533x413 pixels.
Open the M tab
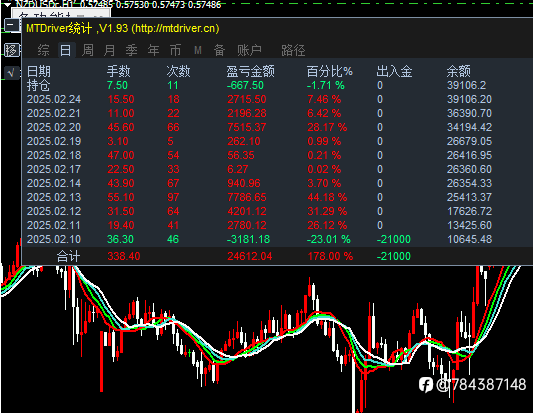click(198, 51)
